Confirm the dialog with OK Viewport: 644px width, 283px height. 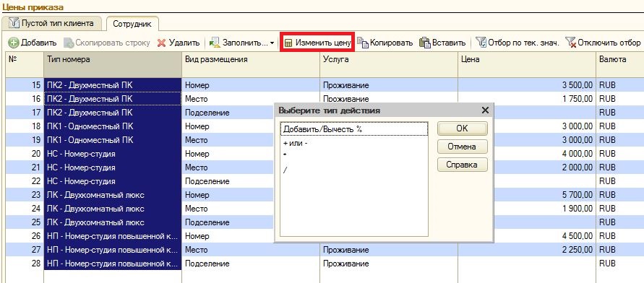462,129
